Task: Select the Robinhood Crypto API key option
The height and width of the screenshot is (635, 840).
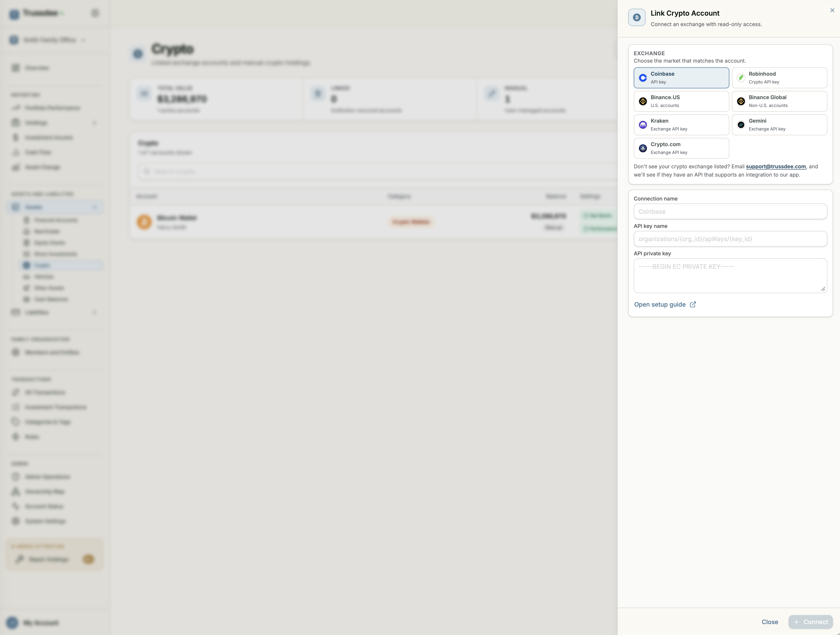Action: tap(779, 78)
